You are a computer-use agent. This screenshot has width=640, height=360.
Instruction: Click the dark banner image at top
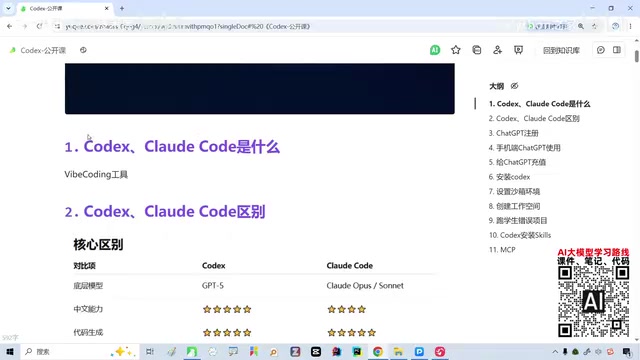coord(260,89)
